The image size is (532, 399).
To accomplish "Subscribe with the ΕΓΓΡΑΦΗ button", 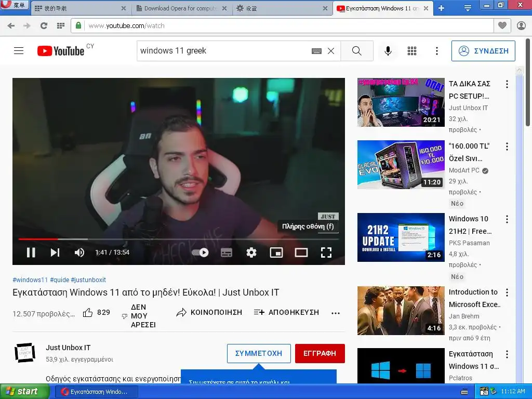I will click(x=320, y=353).
